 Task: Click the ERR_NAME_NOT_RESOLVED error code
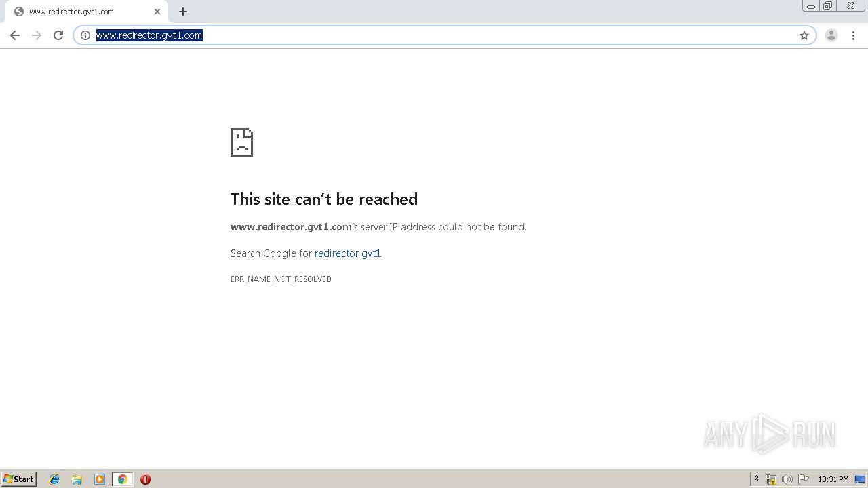[x=281, y=279]
